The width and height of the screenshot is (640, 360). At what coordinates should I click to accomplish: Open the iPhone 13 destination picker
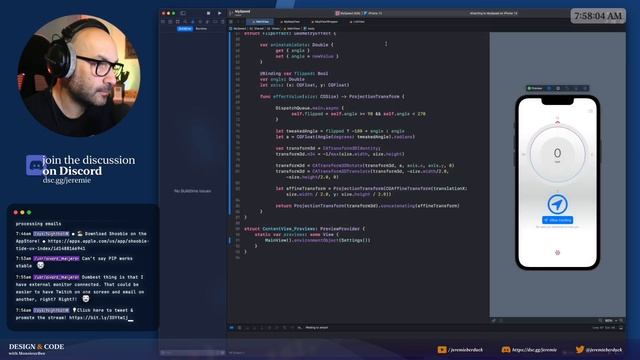[373, 13]
